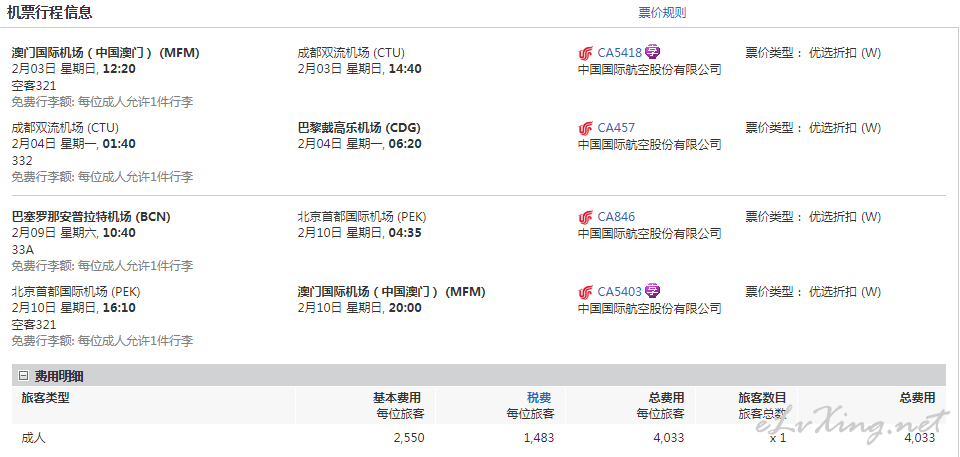This screenshot has width=960, height=457.
Task: Click the purple codeshare badge next to CA5403
Action: (x=653, y=291)
